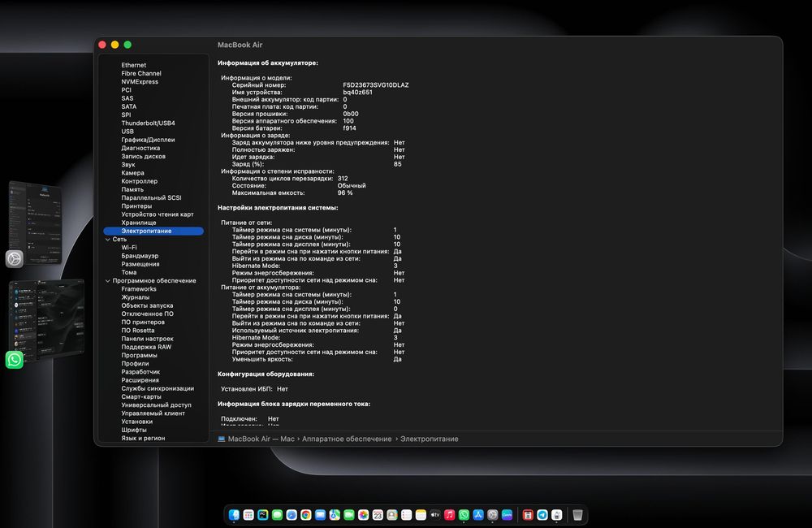The height and width of the screenshot is (528, 812).
Task: Select Программы in the sidebar
Action: 140,356
